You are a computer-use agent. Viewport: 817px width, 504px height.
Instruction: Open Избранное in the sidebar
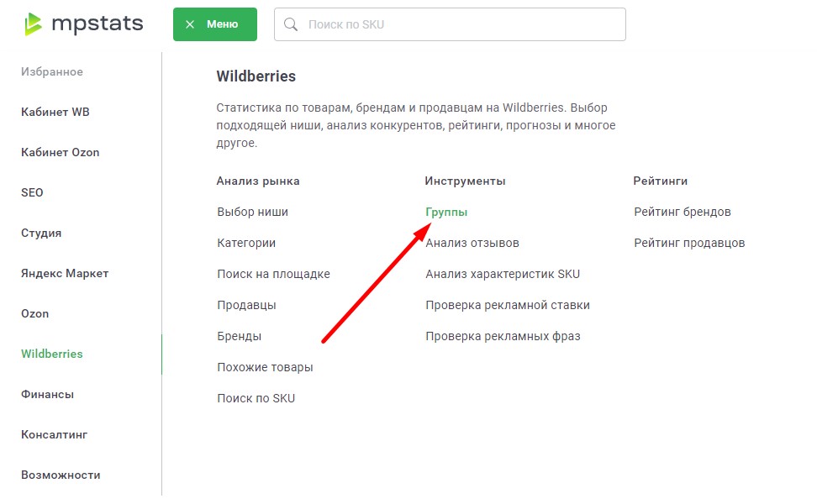52,72
